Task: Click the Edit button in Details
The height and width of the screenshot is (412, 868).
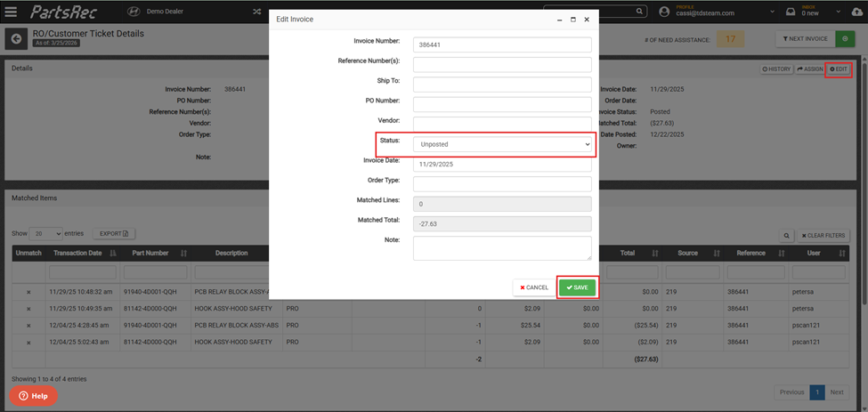Action: point(838,69)
